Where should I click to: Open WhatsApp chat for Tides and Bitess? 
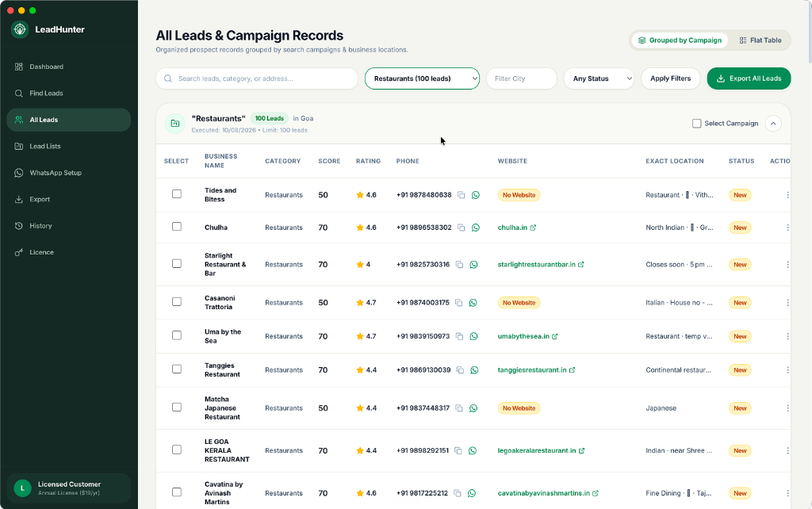(x=476, y=195)
